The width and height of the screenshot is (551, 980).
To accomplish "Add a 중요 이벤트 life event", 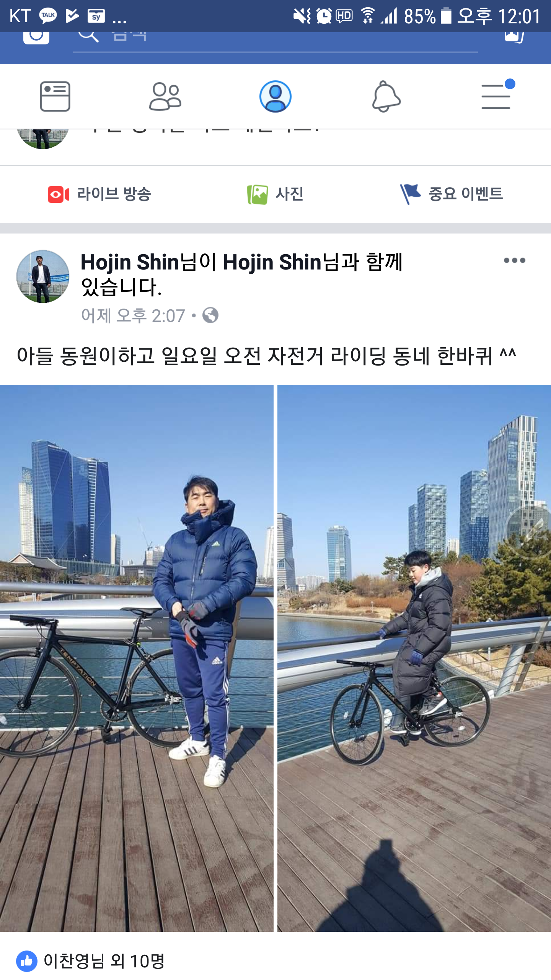I will click(451, 194).
